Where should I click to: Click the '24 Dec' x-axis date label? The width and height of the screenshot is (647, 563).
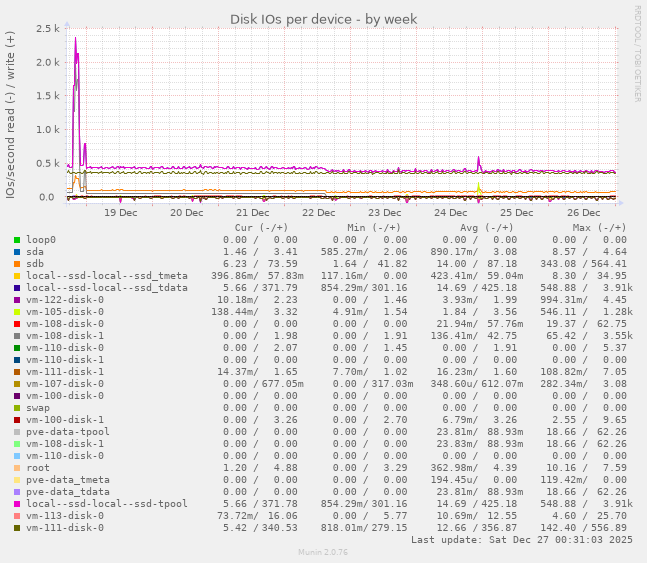pyautogui.click(x=451, y=213)
